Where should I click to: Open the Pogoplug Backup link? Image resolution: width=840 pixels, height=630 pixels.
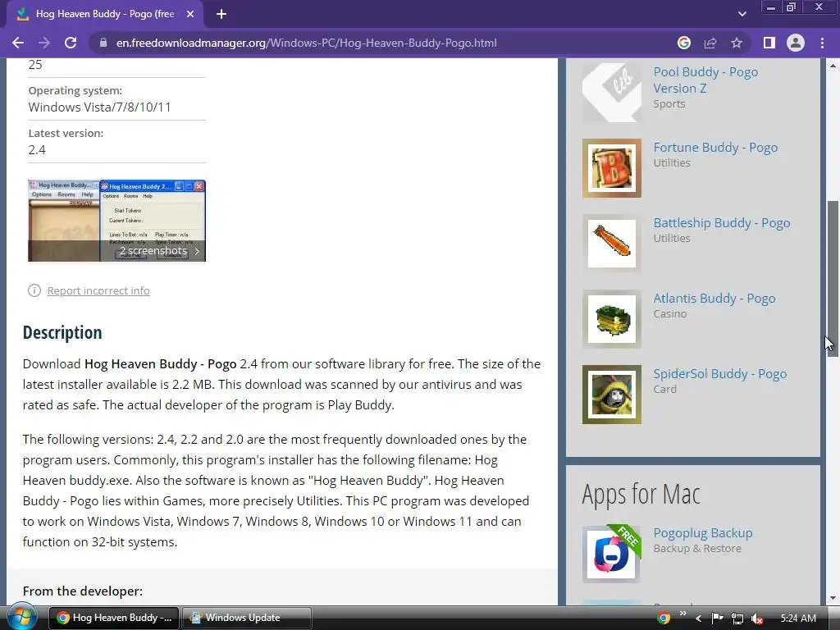pyautogui.click(x=702, y=533)
